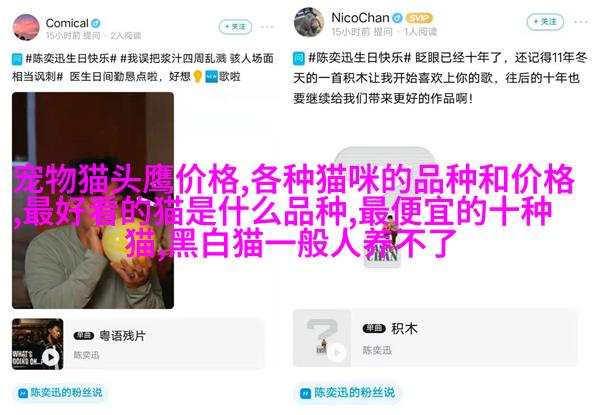
Task: Open Comical's profile avatar
Action: (x=26, y=28)
